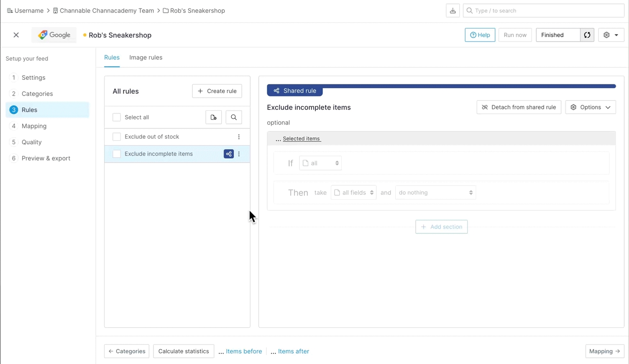Viewport: 629px width, 364px height.
Task: Click the folder icon beside Select all
Action: pos(213,117)
